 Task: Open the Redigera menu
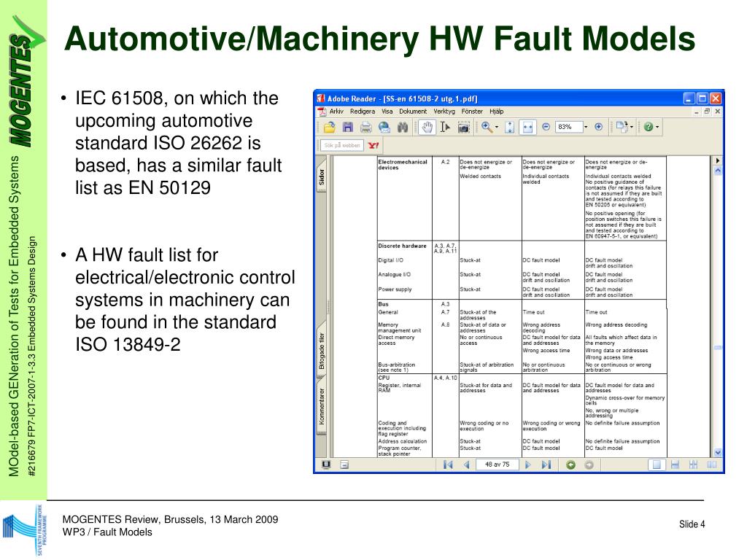(363, 111)
